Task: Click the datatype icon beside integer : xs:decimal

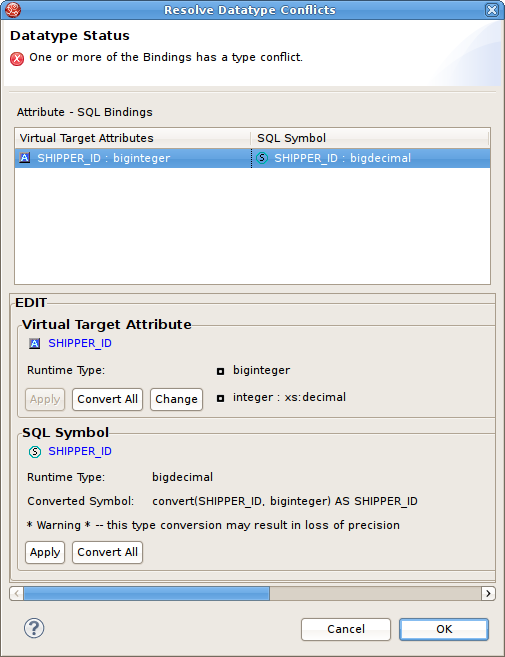Action: [x=220, y=398]
